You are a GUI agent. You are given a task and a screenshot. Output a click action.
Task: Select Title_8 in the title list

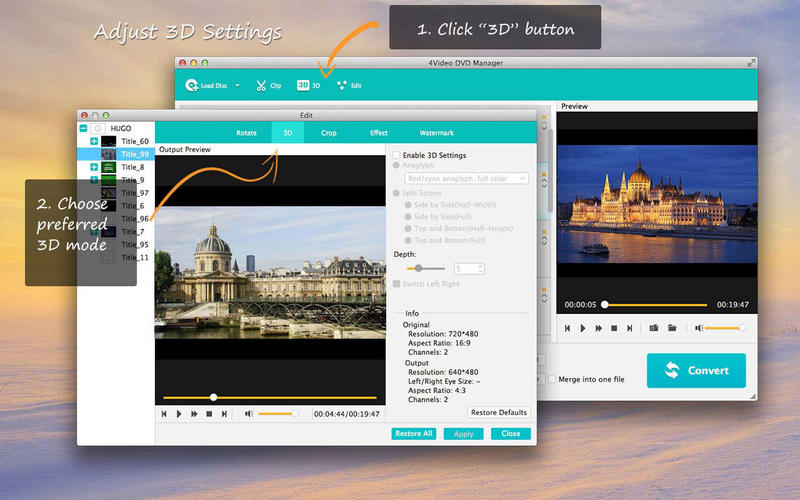[135, 167]
